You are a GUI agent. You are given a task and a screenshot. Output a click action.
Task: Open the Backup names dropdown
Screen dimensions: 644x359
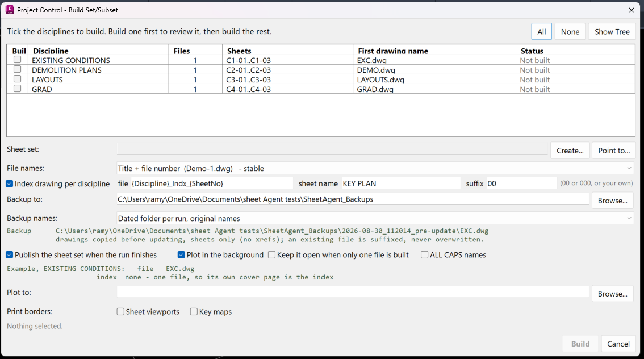[x=375, y=218]
